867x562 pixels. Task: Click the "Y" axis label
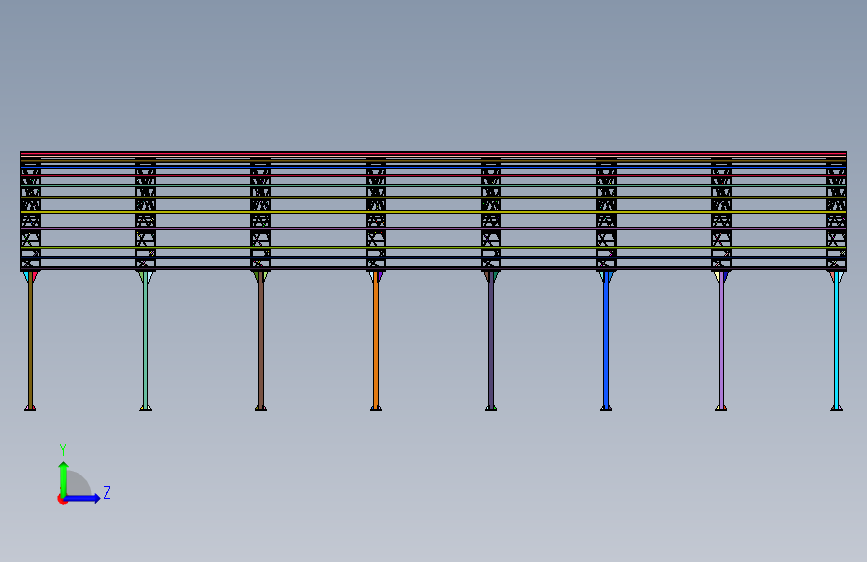(63, 450)
